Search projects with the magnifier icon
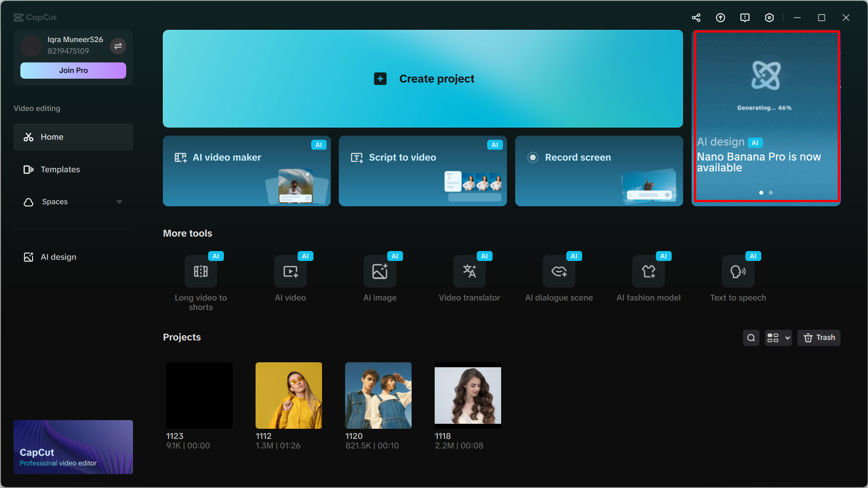Screen dimensions: 868x488 751,338
